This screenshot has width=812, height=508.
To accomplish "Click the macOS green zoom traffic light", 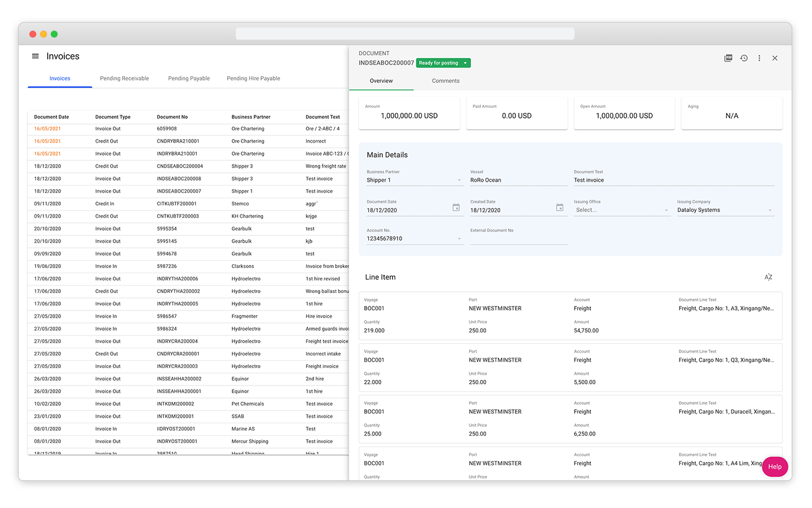I will coord(54,34).
